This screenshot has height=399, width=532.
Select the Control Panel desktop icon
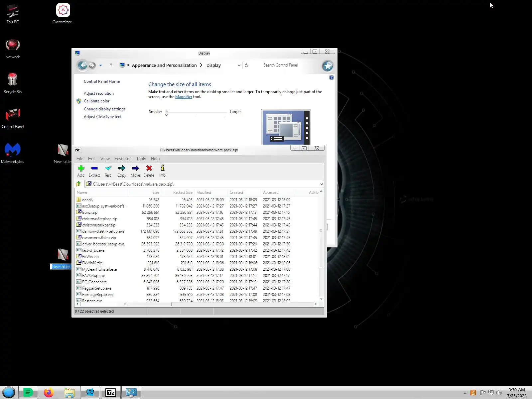(13, 119)
